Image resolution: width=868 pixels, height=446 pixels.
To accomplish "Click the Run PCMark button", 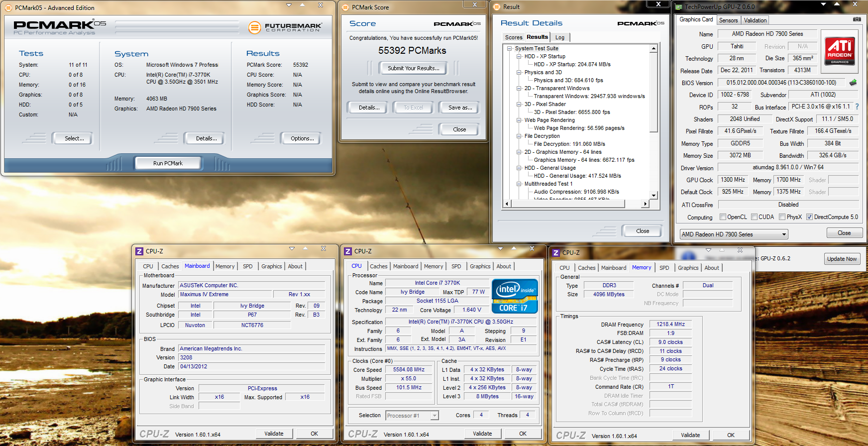I will pos(168,163).
